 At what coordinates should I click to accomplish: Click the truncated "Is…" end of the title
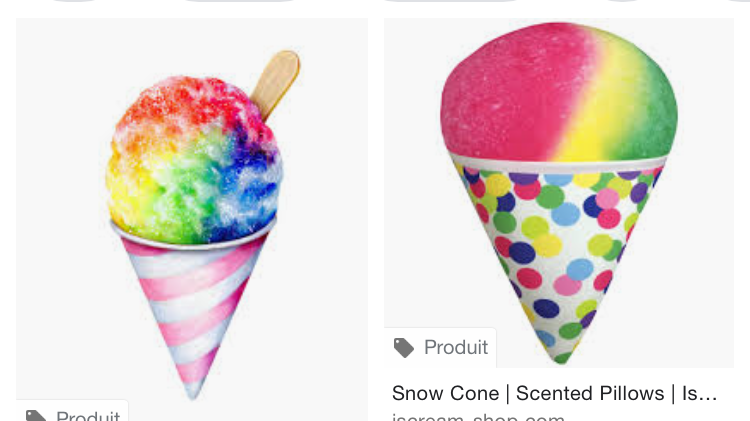(699, 393)
